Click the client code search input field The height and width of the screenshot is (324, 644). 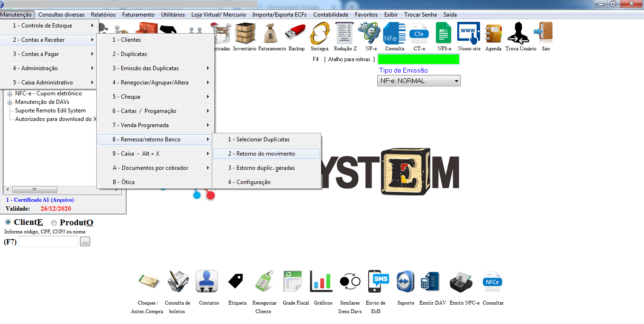click(48, 242)
